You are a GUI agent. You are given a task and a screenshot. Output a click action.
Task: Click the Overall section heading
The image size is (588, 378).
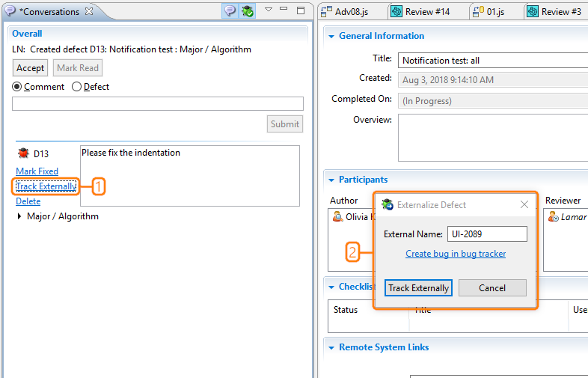(27, 34)
